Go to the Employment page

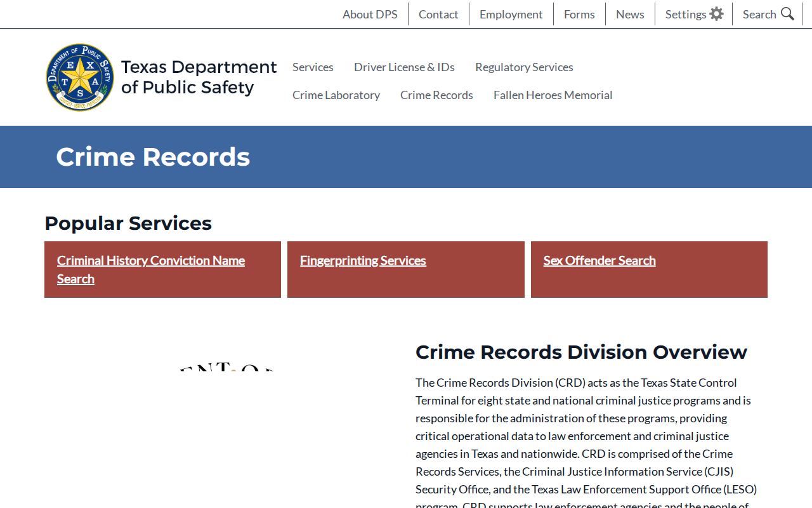pos(511,14)
